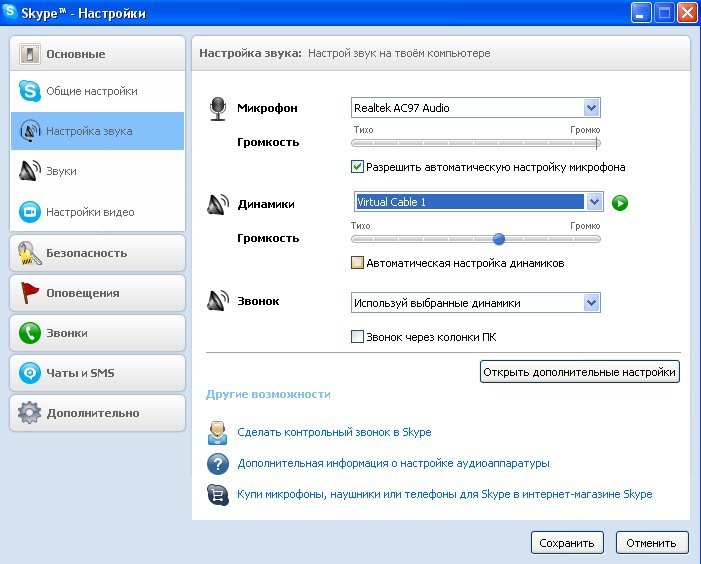
Task: Click the microphone icon beside Микрофон
Action: (218, 109)
